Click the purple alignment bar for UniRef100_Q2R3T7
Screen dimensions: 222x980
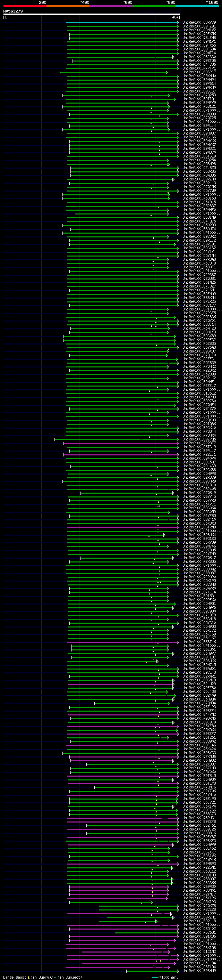(x=121, y=443)
